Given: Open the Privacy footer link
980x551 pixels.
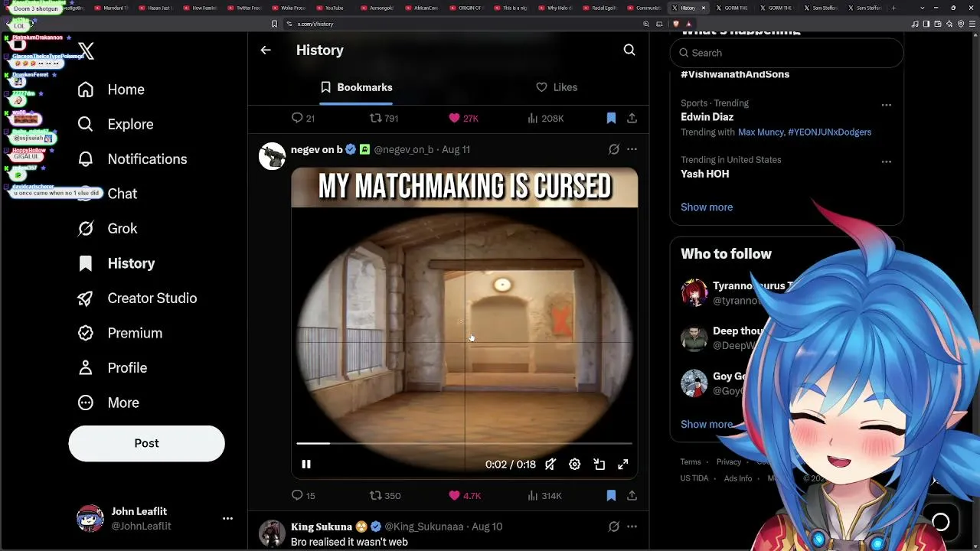Looking at the screenshot, I should (729, 462).
